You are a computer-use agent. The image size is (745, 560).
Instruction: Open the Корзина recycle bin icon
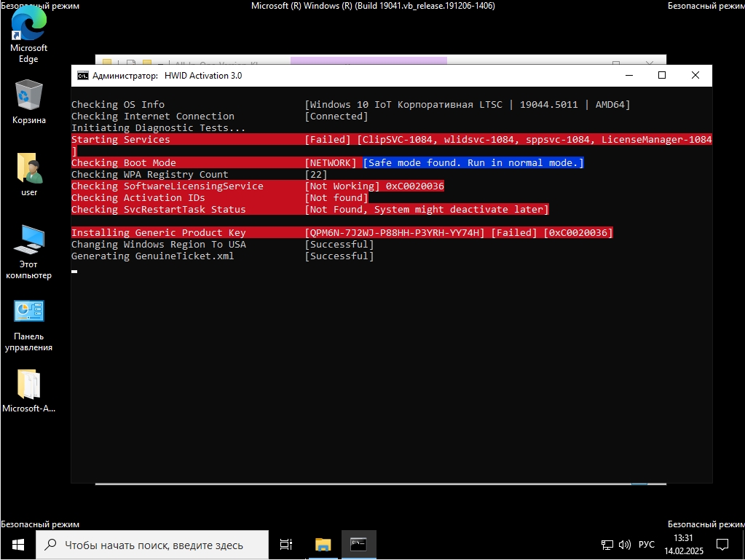(28, 102)
